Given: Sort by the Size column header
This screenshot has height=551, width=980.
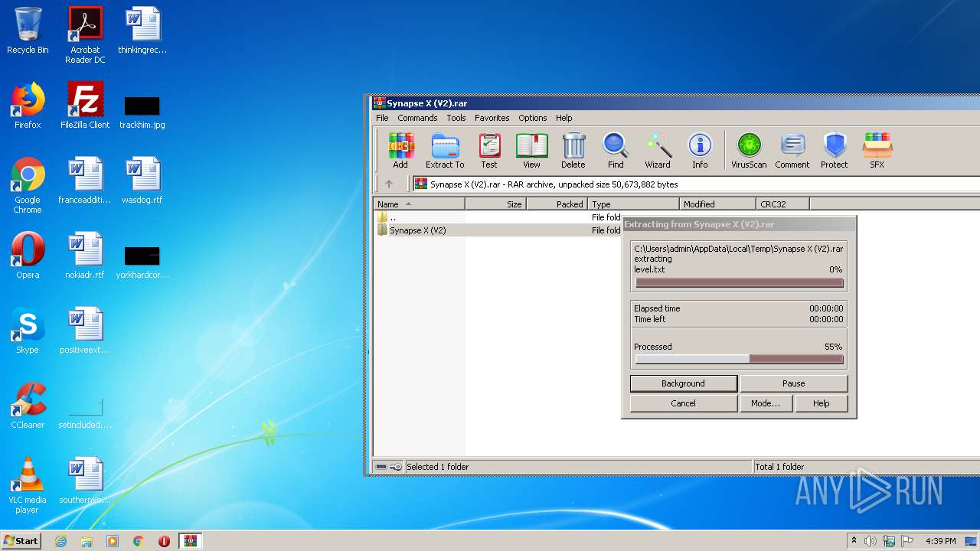Looking at the screenshot, I should pos(495,204).
